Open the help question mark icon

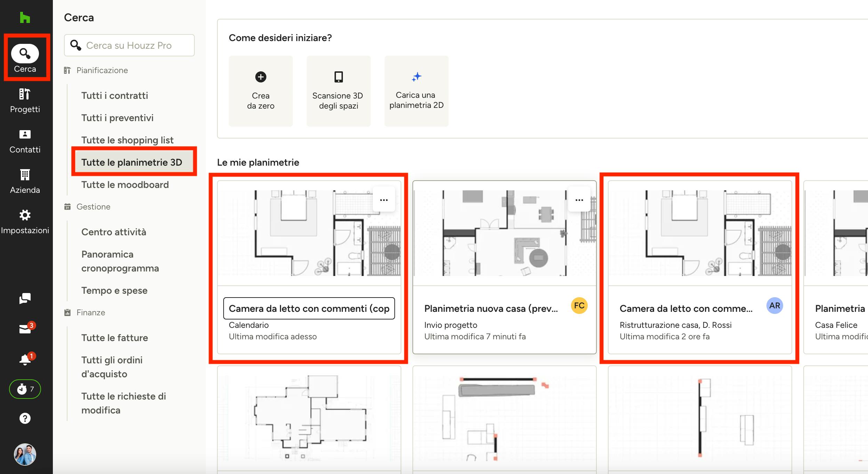coord(25,418)
